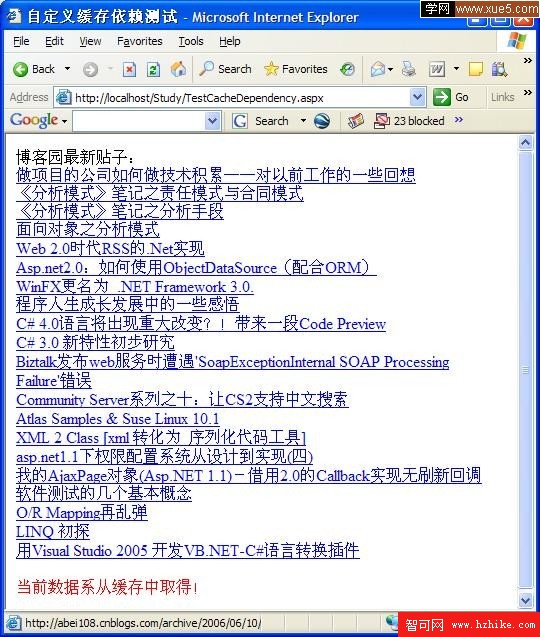Open link WinFX更名为 .NET Framework 3.0
This screenshot has height=637, width=540.
tap(134, 286)
